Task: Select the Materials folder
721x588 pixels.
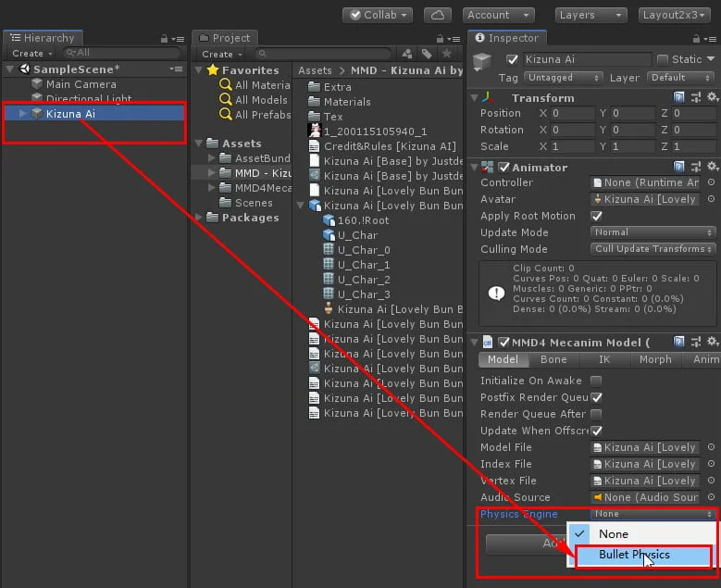Action: click(347, 102)
